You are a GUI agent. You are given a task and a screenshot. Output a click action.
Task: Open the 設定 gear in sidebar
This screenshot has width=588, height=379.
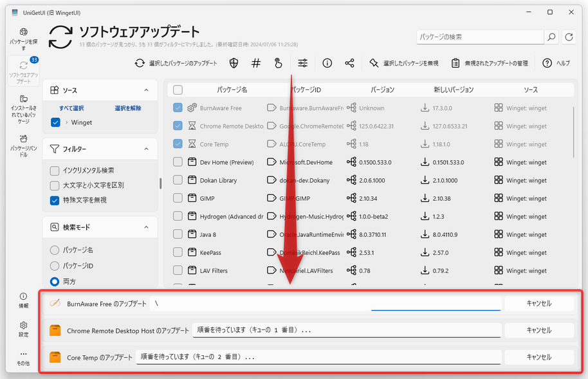click(23, 329)
